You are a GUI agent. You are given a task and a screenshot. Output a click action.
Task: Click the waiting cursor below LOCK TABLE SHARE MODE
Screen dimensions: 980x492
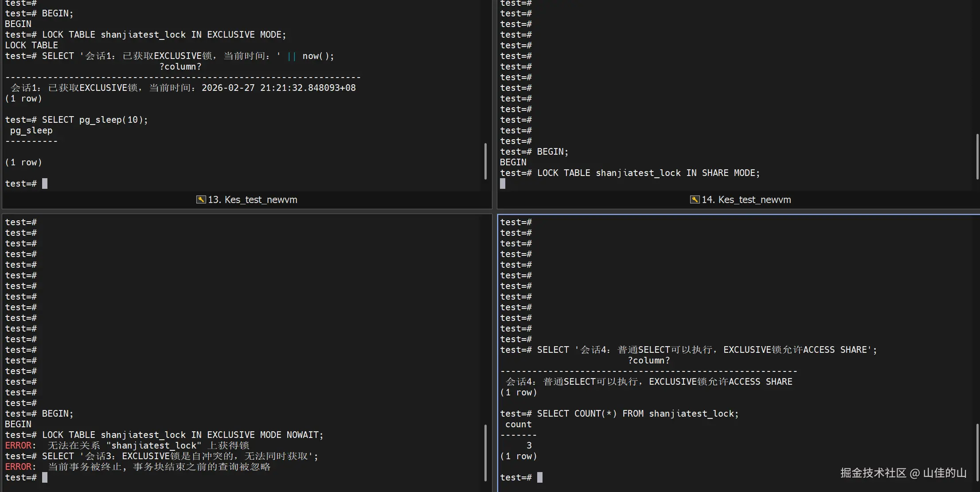click(x=503, y=184)
